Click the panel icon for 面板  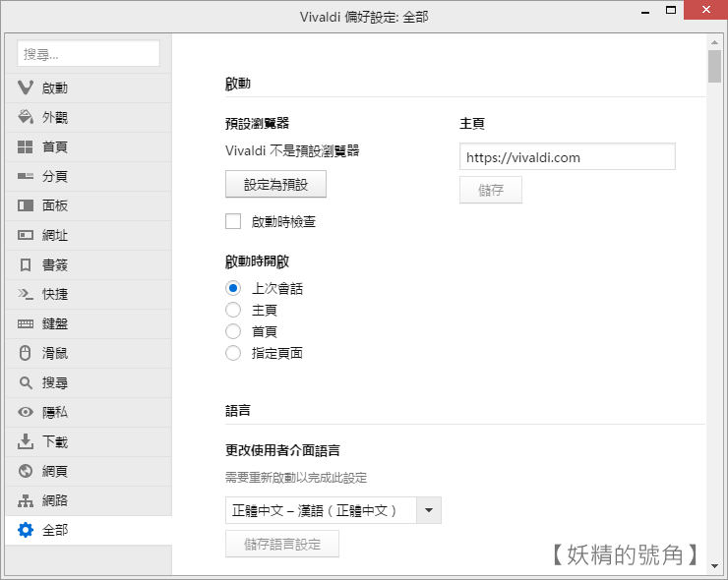(x=26, y=205)
